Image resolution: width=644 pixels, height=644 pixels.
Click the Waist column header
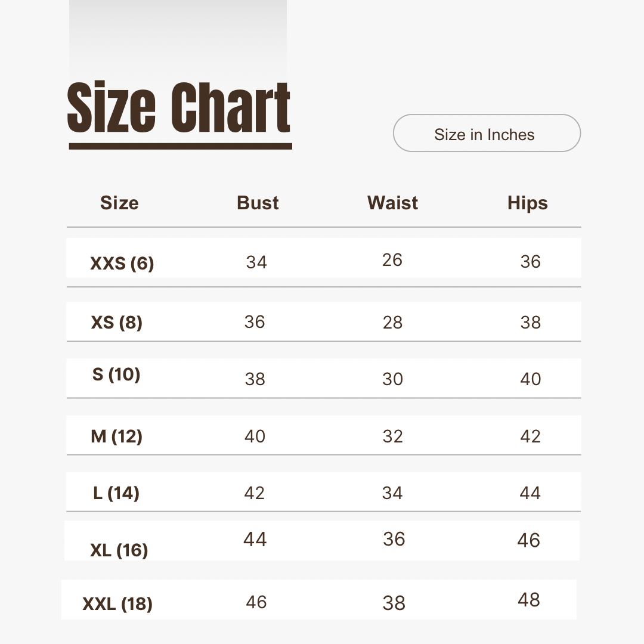tap(392, 203)
